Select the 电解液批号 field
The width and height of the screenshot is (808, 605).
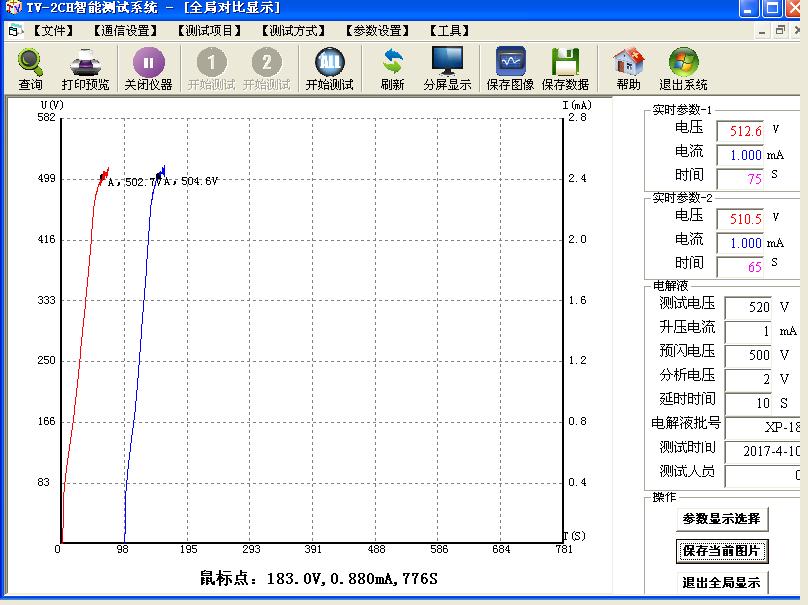[762, 427]
